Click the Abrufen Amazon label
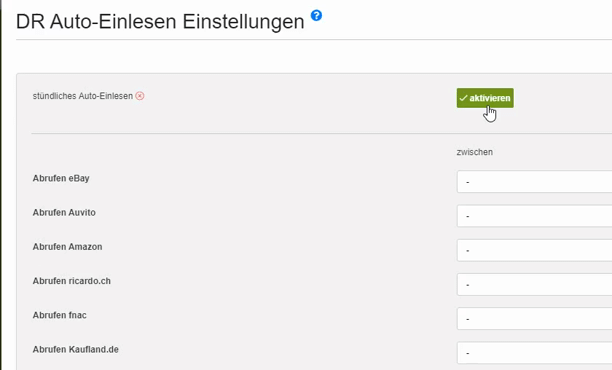 68,247
